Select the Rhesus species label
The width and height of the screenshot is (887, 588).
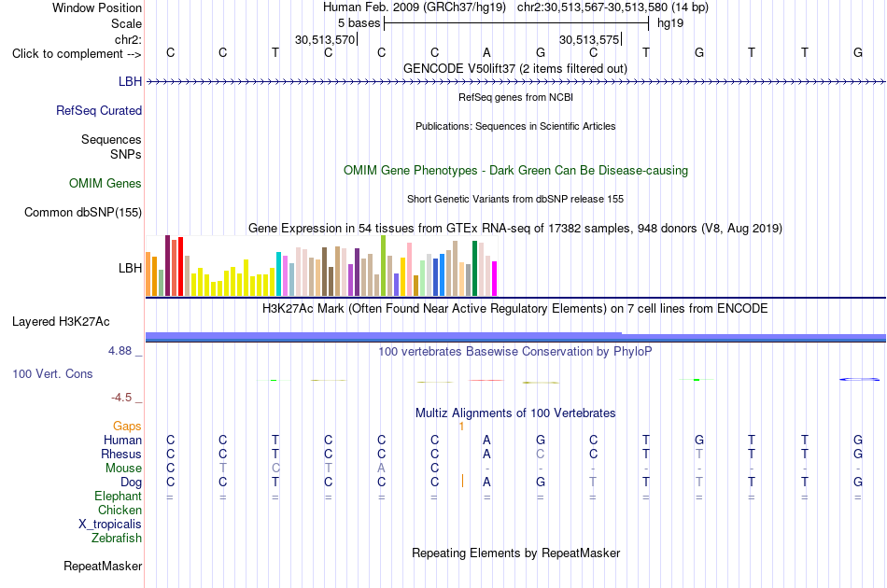[x=121, y=454]
